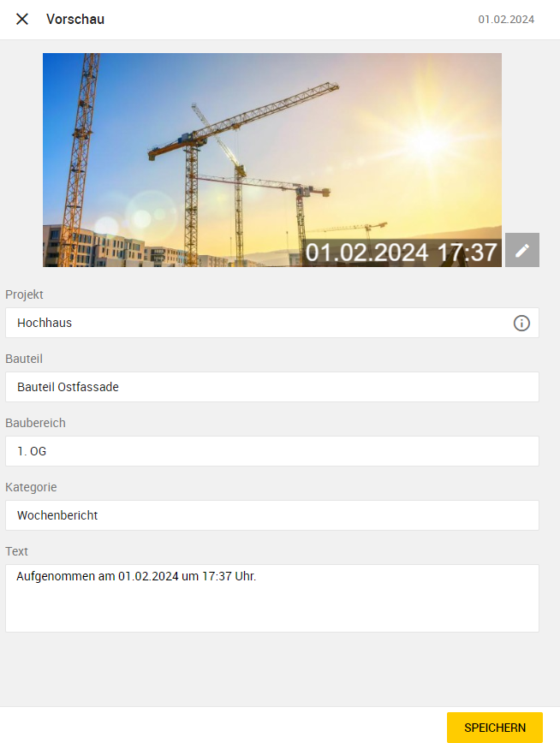Open the Kategorie field showing Wochenbericht
The image size is (560, 743).
pos(272,515)
